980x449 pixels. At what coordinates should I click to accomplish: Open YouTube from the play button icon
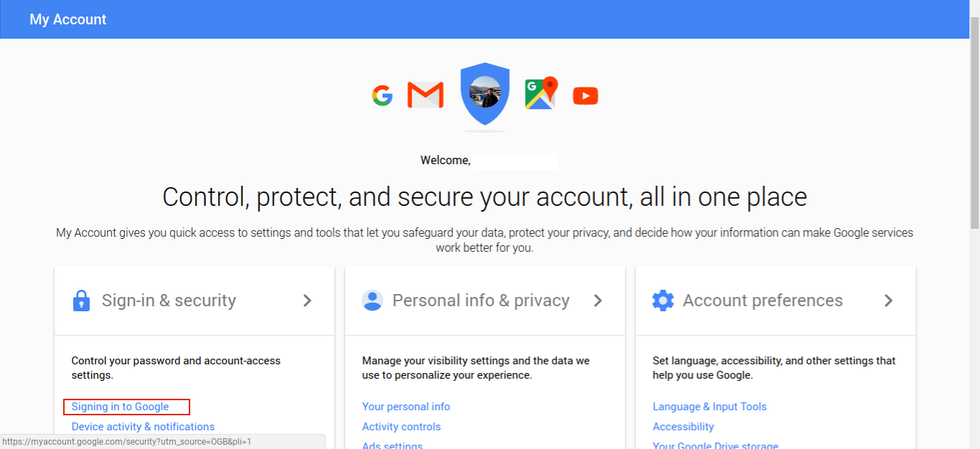click(x=585, y=95)
